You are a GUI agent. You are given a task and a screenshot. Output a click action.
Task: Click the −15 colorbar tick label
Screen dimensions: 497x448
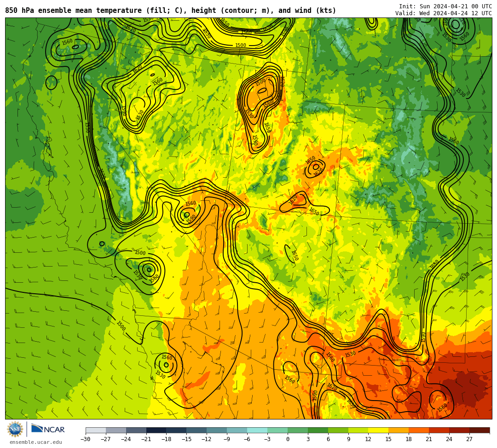187,439
